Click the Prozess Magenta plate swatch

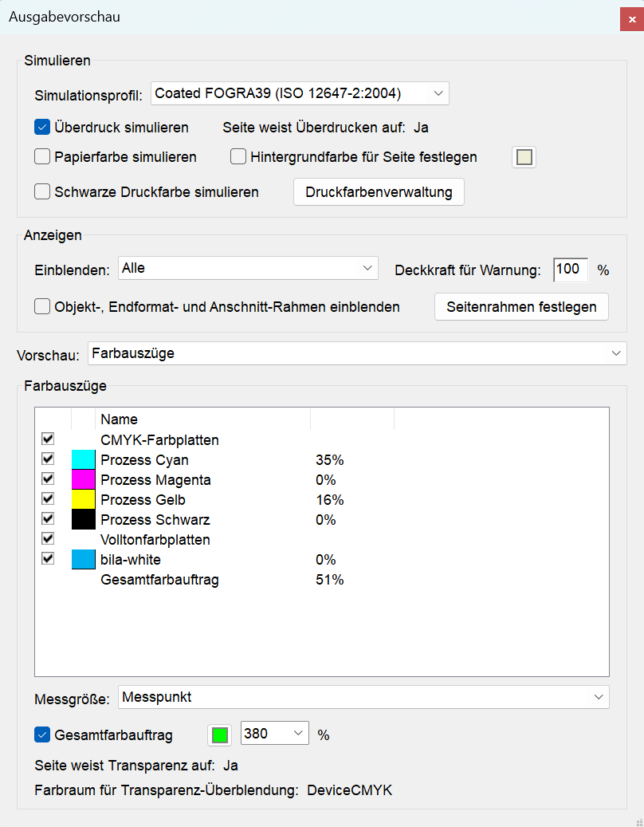[x=83, y=480]
